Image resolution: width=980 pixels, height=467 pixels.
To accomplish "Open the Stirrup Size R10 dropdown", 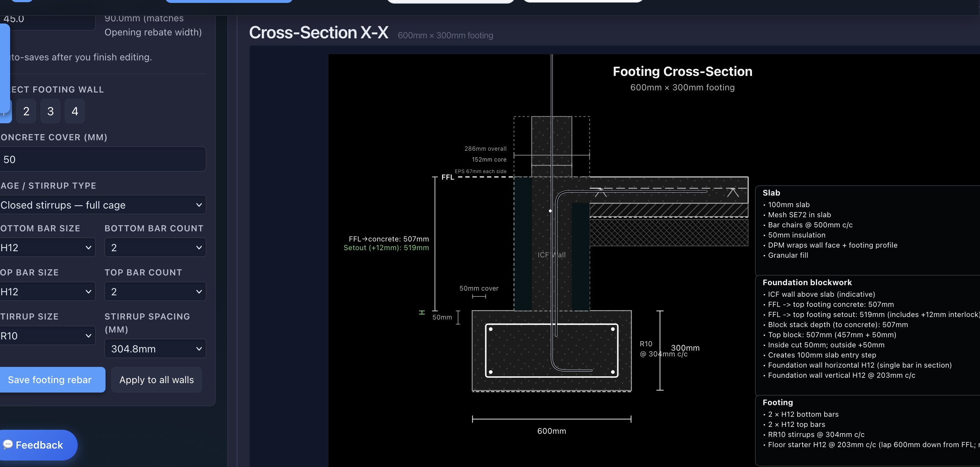I will 48,335.
